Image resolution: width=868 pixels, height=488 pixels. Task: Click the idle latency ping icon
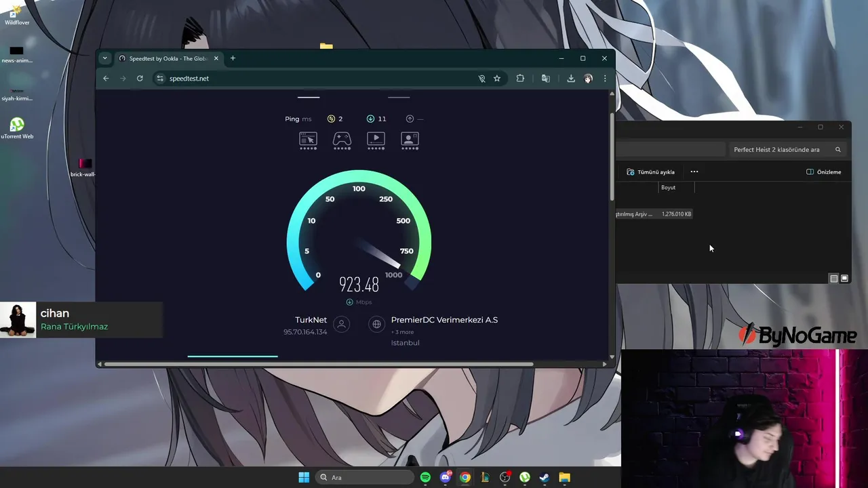point(331,119)
